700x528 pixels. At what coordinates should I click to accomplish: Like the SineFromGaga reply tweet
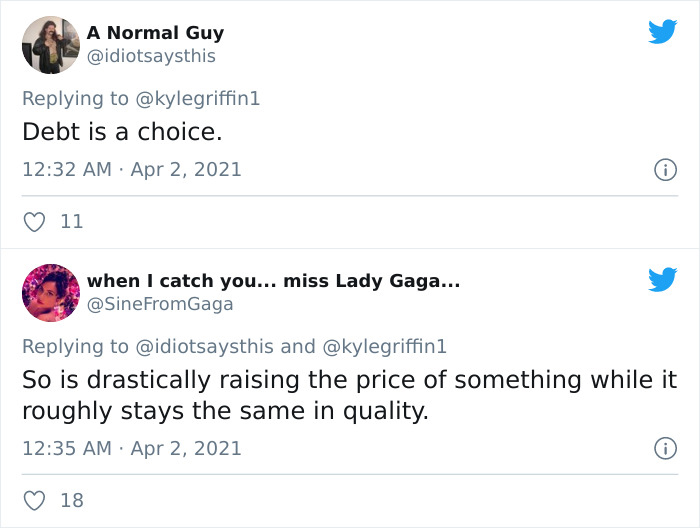point(35,501)
